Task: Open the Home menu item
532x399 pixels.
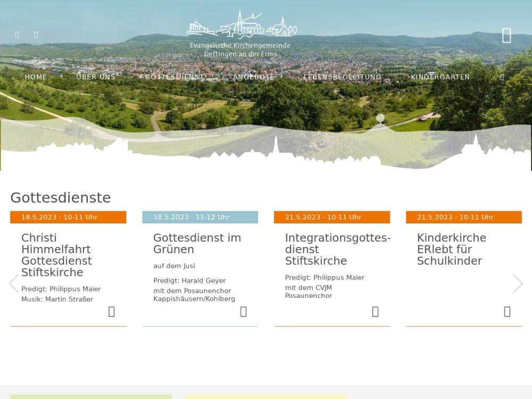Action: click(36, 77)
